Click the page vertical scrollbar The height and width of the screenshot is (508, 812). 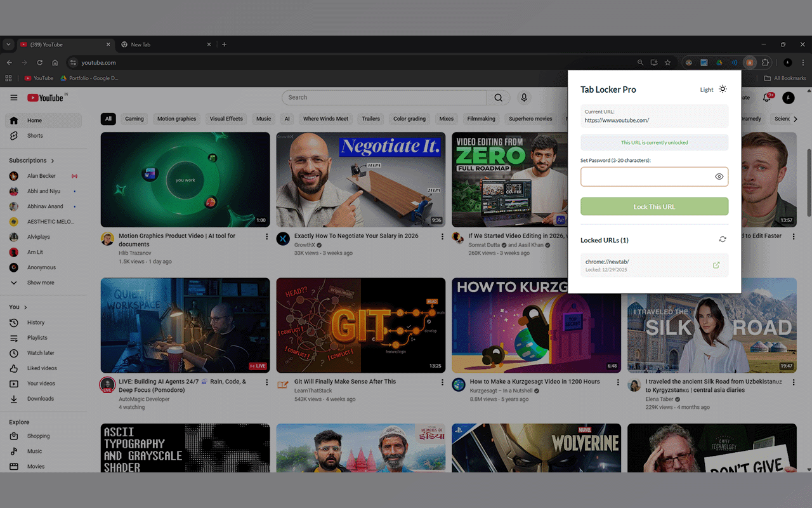click(808, 184)
